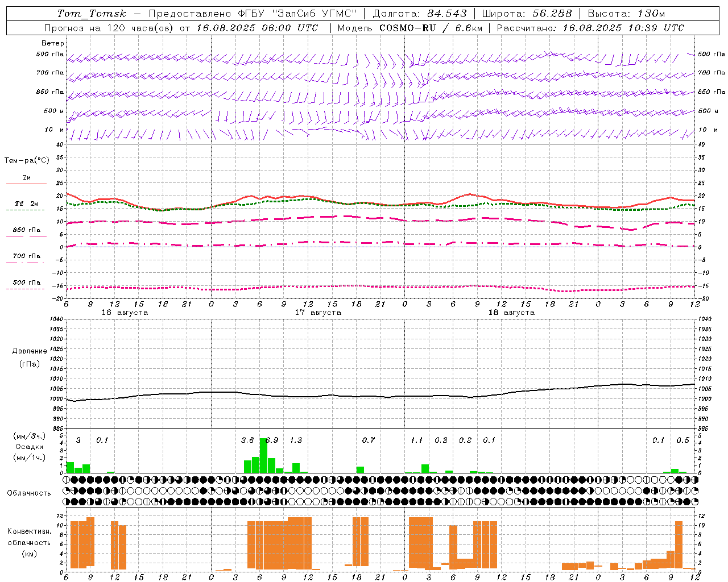
Task: Click the Осадки panel label
Action: [x=30, y=447]
